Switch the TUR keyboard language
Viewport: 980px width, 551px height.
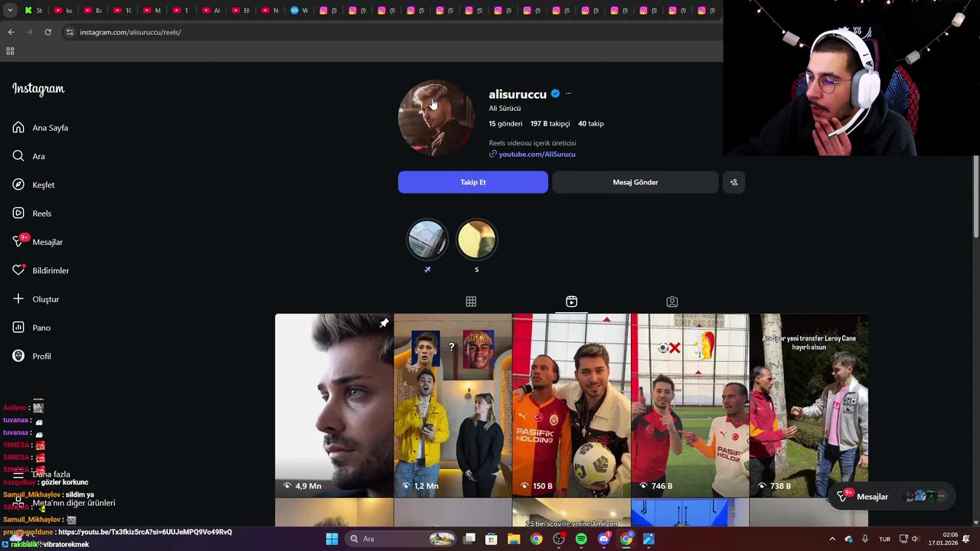[x=884, y=539]
